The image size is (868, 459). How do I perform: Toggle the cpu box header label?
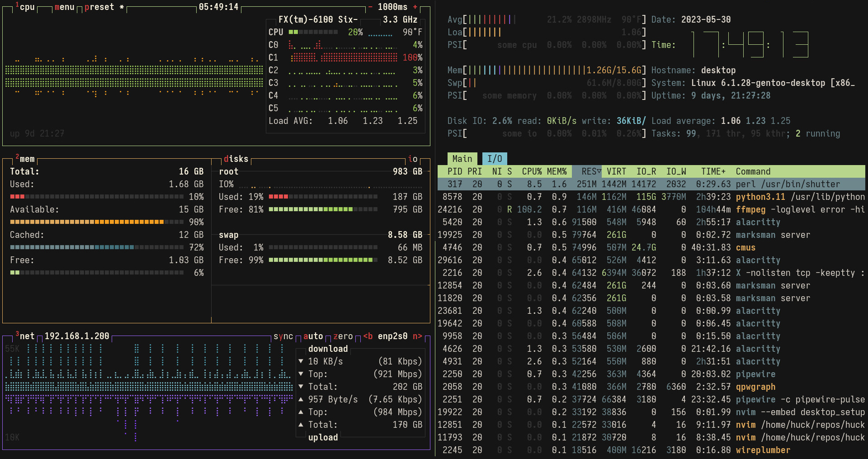25,7
